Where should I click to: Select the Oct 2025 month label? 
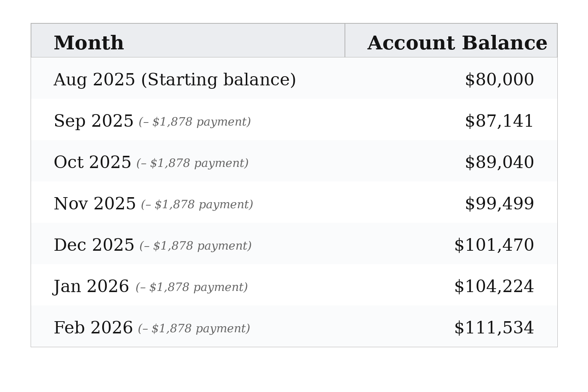click(x=92, y=163)
